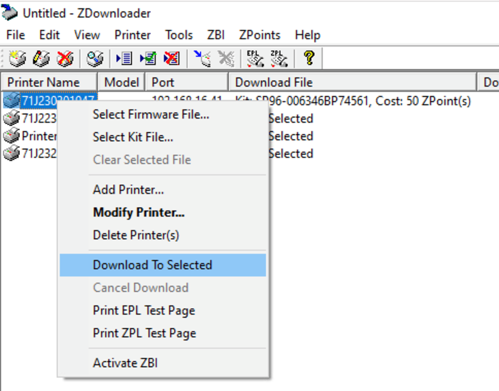Viewport: 499px width, 391px height.
Task: Choose Activate ZBI in the context menu
Action: [163, 363]
